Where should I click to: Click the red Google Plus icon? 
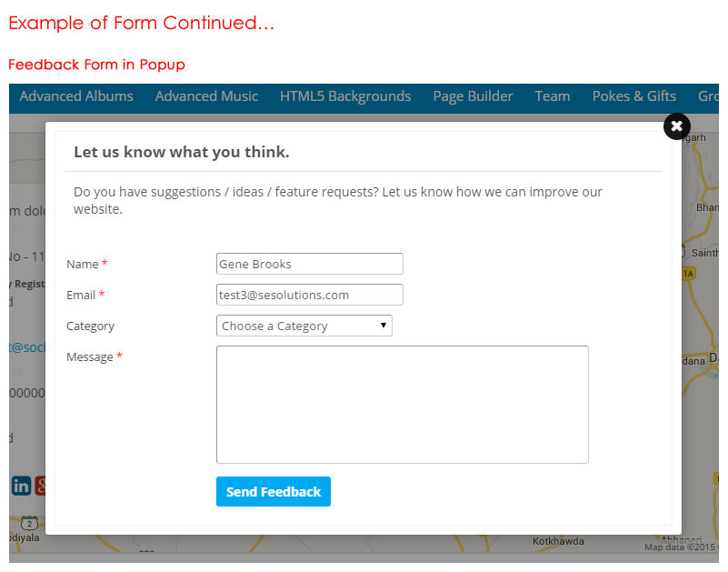point(40,485)
